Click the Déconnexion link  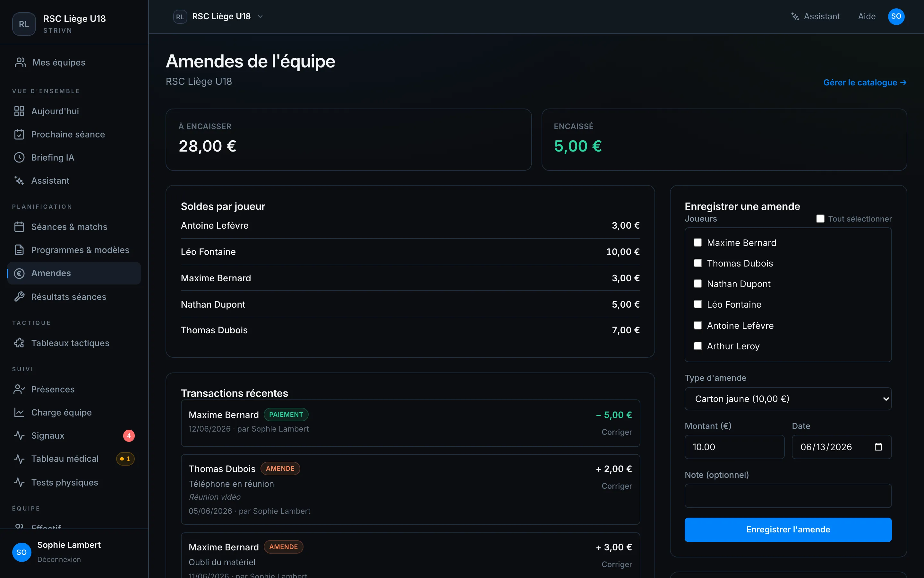59,559
